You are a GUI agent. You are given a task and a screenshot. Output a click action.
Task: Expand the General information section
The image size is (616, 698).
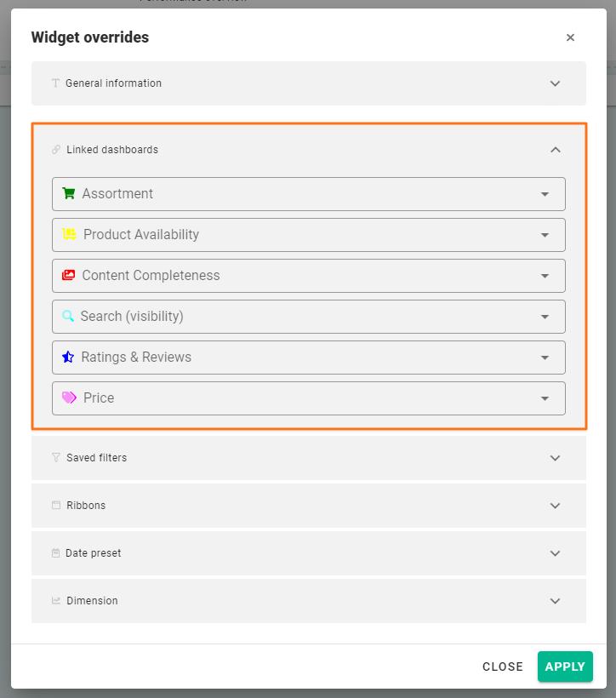(555, 83)
